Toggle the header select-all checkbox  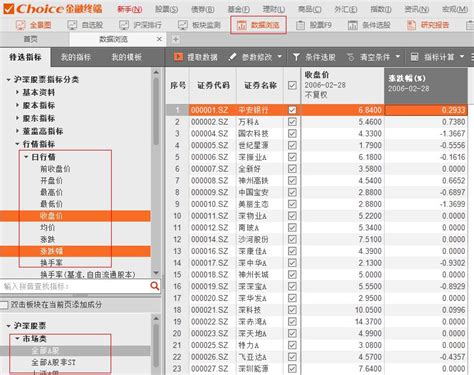tap(292, 85)
